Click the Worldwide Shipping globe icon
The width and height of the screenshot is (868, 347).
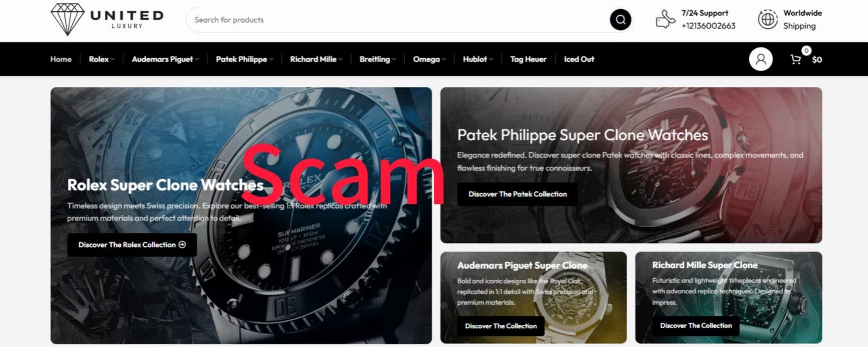click(x=767, y=19)
